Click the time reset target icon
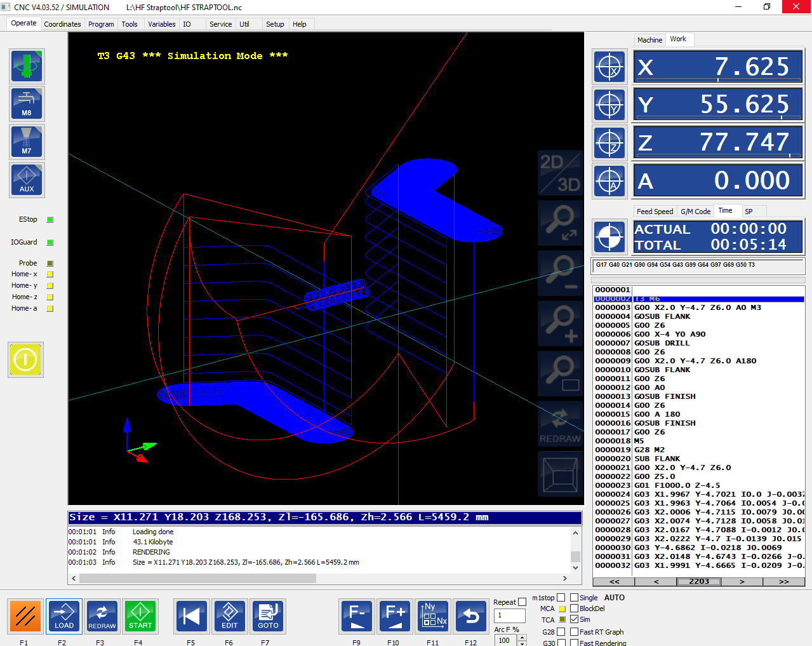The image size is (812, 646). coord(609,237)
